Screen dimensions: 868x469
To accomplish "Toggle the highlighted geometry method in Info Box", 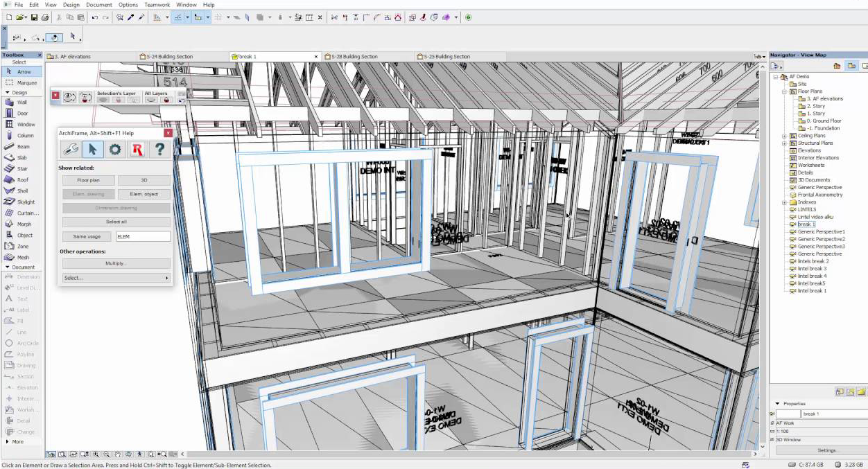I will [55, 37].
